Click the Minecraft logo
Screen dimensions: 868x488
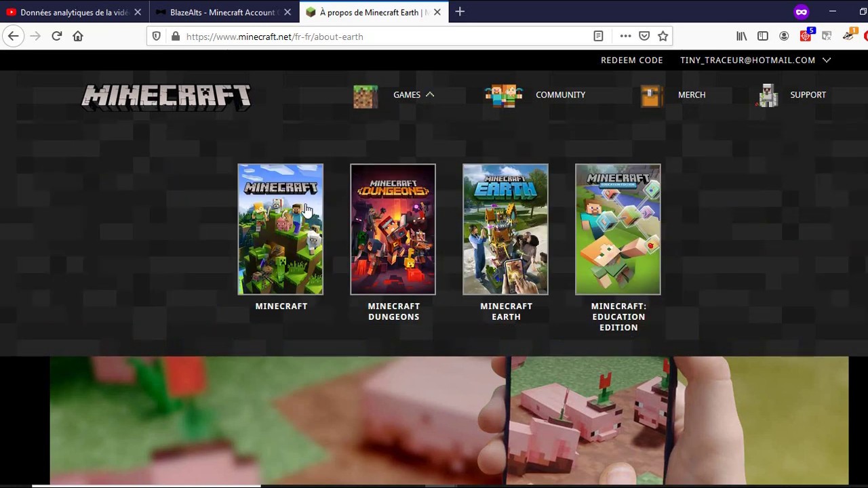(166, 98)
